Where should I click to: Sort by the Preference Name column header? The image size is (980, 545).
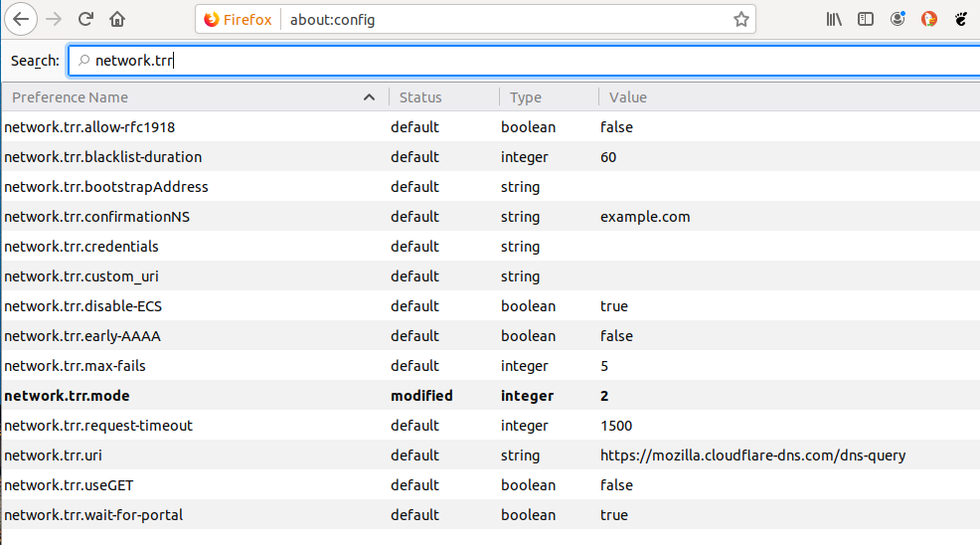tap(189, 97)
